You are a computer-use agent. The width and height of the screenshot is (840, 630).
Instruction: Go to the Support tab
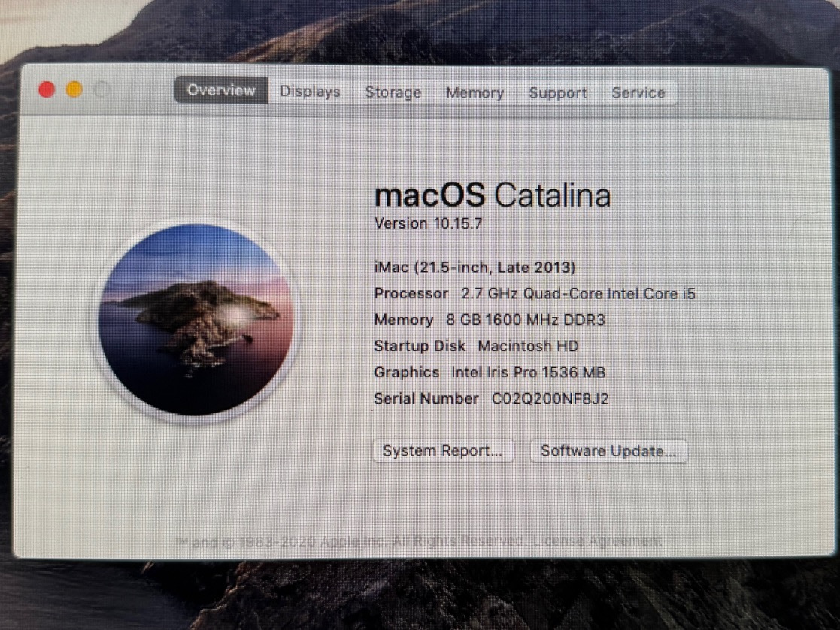(x=557, y=93)
